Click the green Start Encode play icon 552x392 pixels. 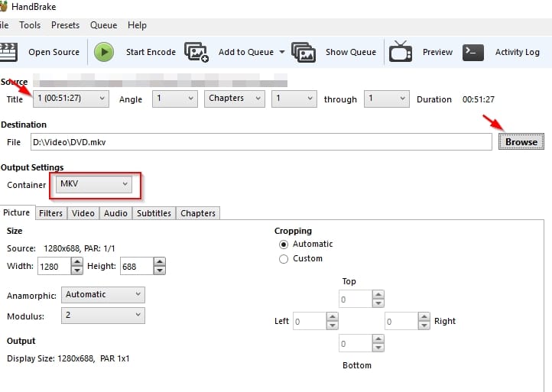(x=104, y=52)
